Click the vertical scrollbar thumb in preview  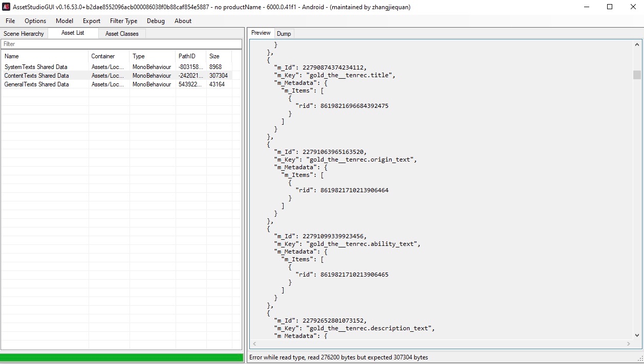coord(637,75)
